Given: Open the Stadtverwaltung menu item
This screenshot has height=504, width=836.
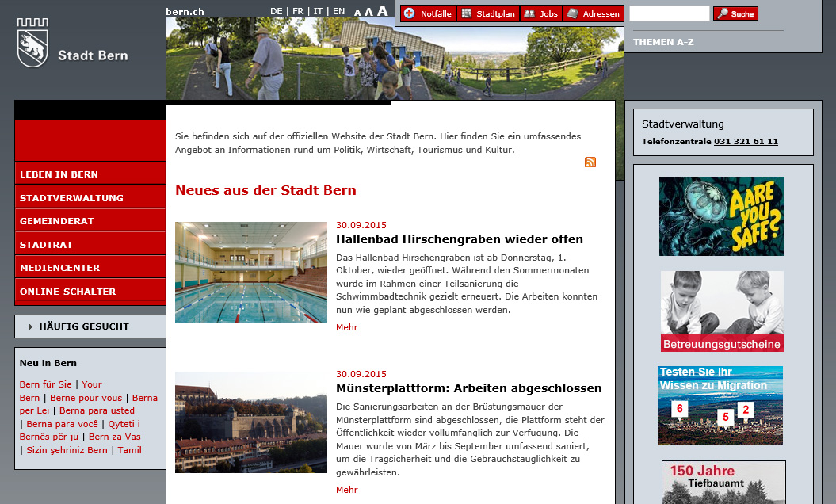Looking at the screenshot, I should coord(90,197).
